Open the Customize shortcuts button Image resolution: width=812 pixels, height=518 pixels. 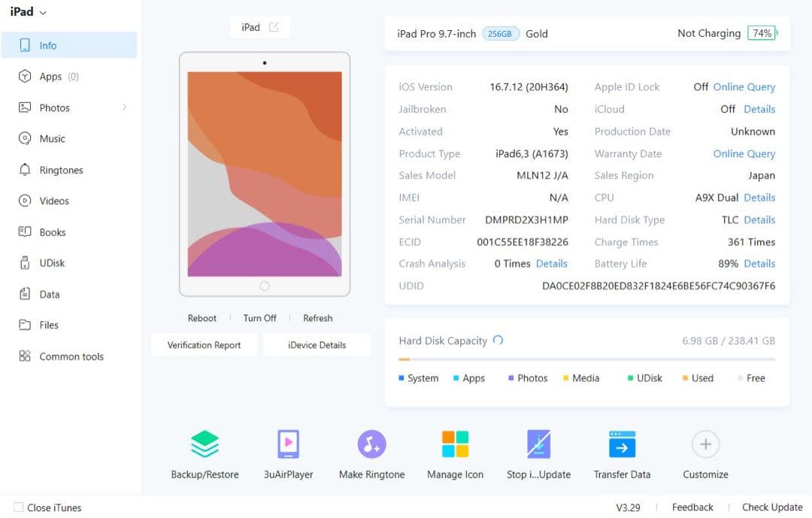(704, 451)
